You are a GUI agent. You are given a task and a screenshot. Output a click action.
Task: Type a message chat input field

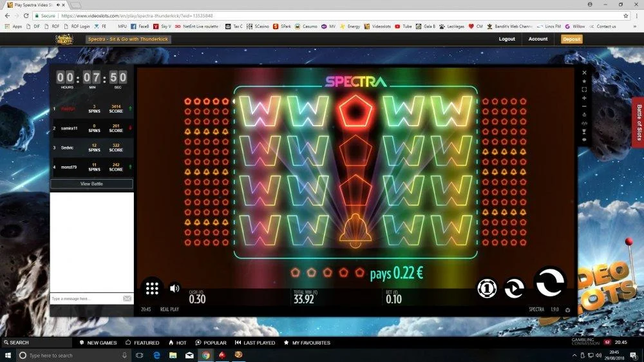[x=86, y=298]
